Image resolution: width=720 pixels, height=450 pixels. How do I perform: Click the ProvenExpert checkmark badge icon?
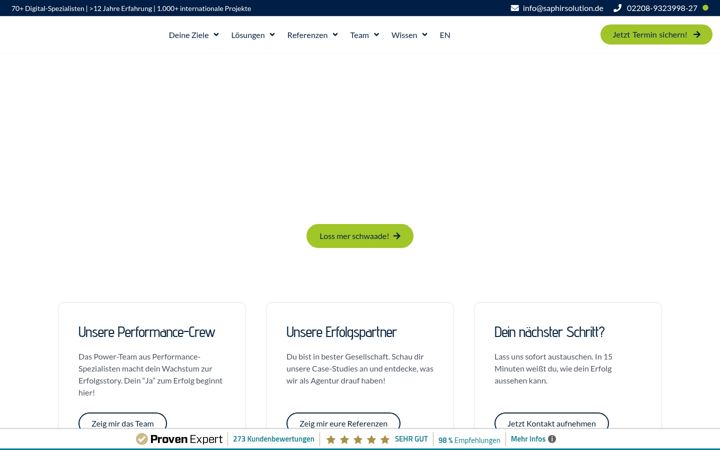(142, 439)
